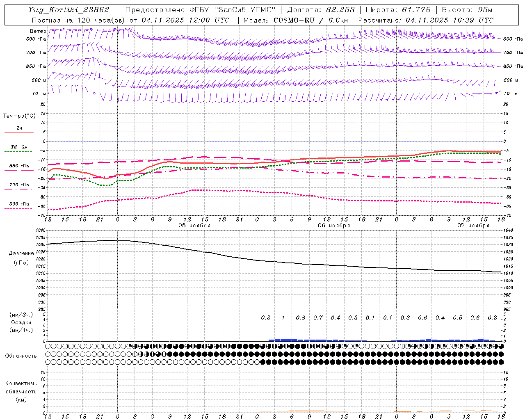Click the Ветер wind panel label

(38, 31)
